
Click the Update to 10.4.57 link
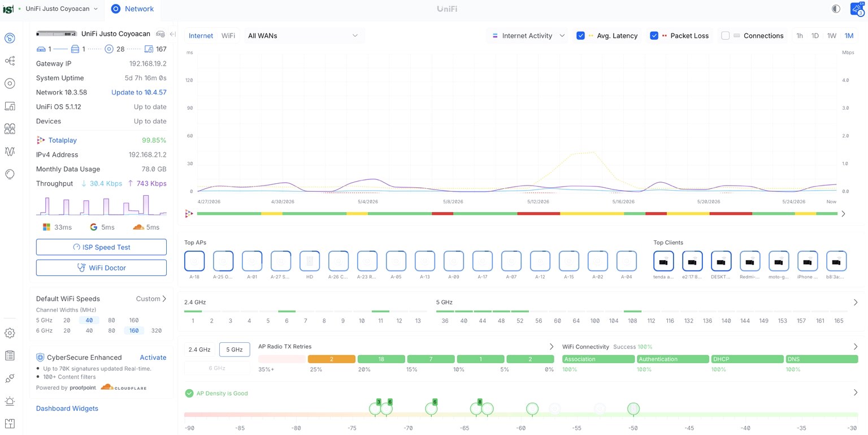(139, 92)
